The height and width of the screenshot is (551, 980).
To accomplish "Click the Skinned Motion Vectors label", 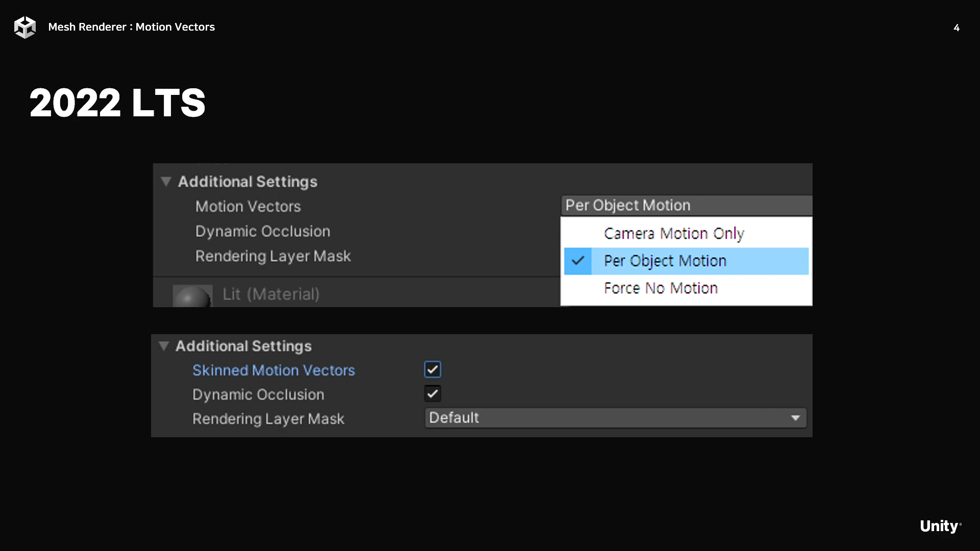I will 274,370.
